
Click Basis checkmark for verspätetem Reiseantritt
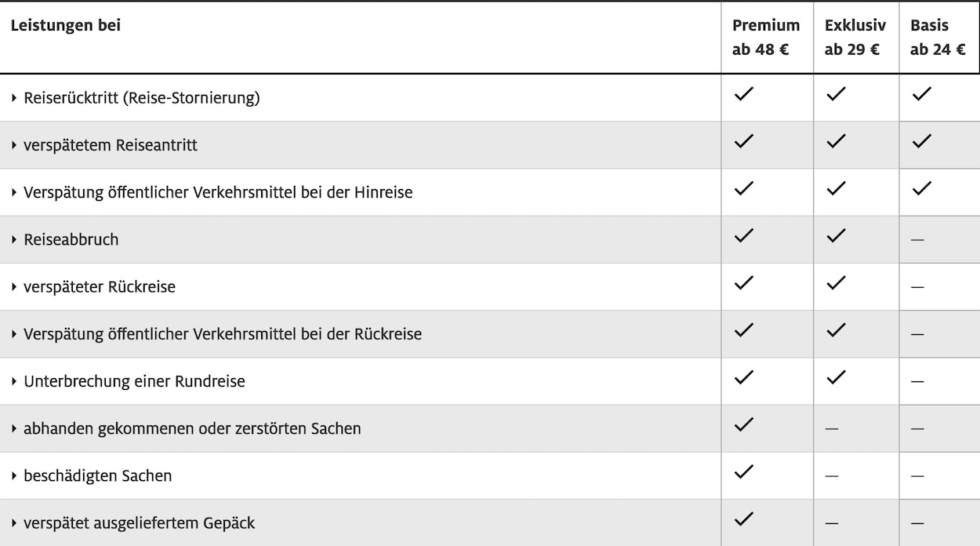tap(922, 141)
